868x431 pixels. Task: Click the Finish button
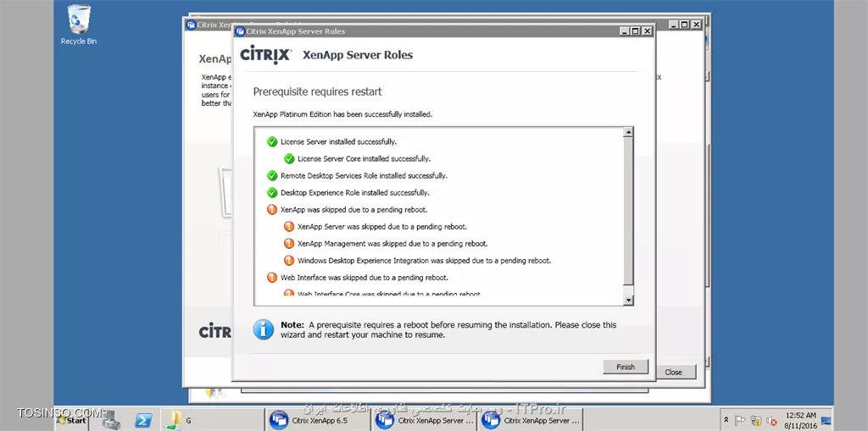click(x=626, y=367)
